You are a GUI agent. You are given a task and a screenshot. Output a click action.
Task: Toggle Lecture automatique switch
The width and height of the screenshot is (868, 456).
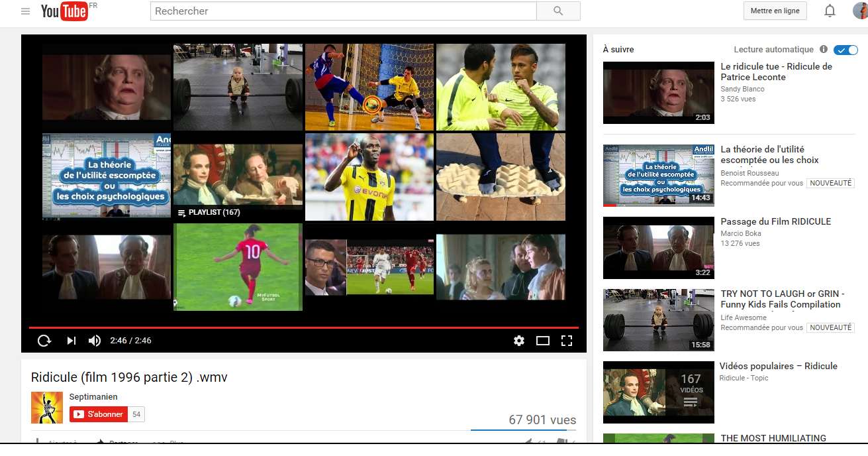pos(845,50)
